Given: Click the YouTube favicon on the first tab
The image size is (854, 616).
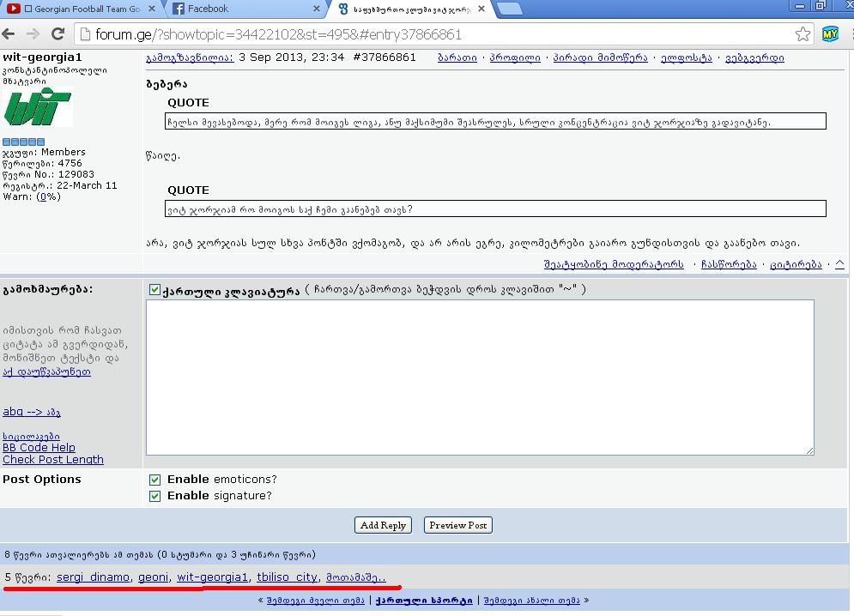Looking at the screenshot, I should (x=13, y=9).
